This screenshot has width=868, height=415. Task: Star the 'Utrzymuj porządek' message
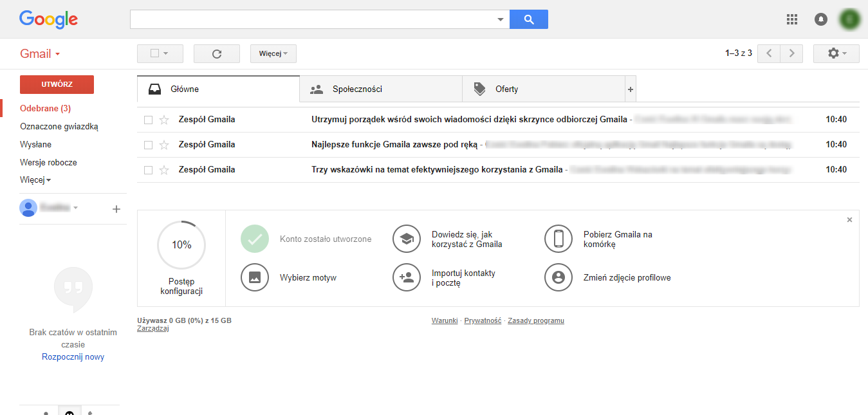tap(164, 120)
